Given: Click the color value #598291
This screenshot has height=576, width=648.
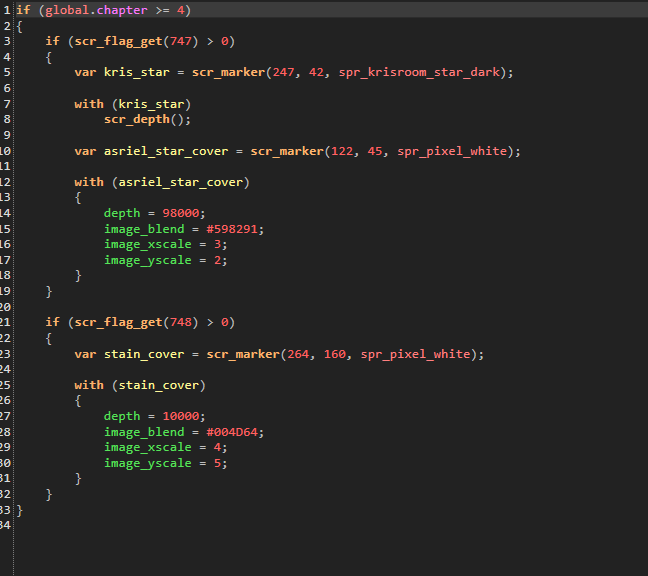Looking at the screenshot, I should click(232, 229).
